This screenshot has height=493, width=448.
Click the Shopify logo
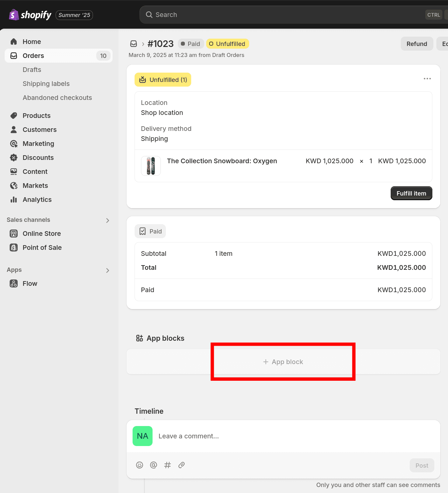[30, 15]
